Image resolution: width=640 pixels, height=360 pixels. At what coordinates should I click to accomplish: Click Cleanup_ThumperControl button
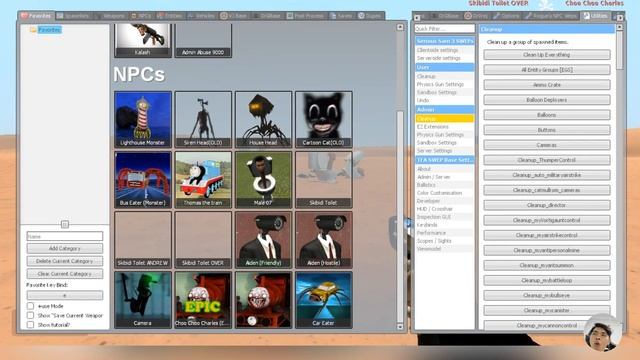tap(547, 160)
